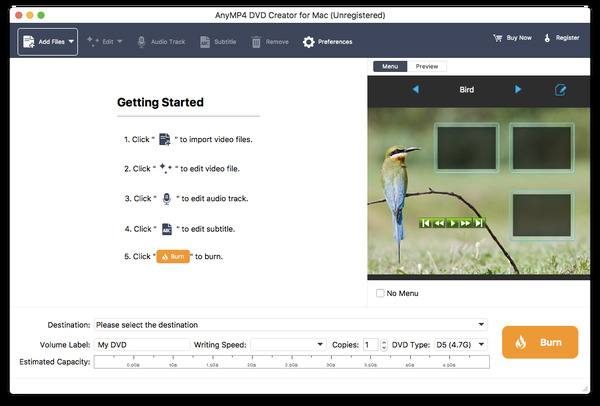600x406 pixels.
Task: Click rewind menu control button
Action: [439, 223]
